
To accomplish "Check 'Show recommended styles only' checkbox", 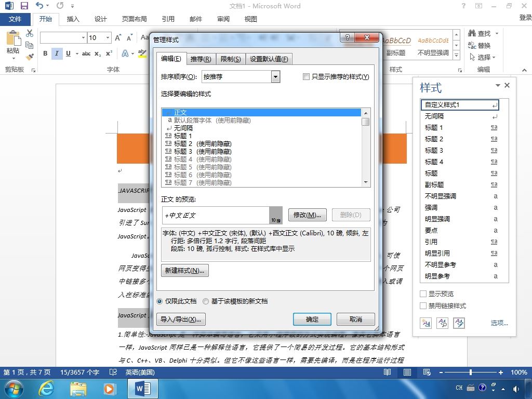I will (306, 77).
